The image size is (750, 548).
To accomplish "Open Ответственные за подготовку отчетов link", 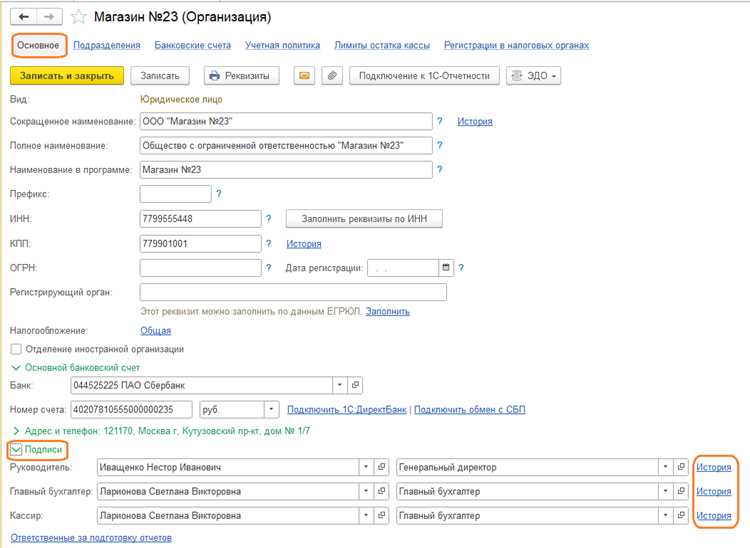I will (91, 537).
